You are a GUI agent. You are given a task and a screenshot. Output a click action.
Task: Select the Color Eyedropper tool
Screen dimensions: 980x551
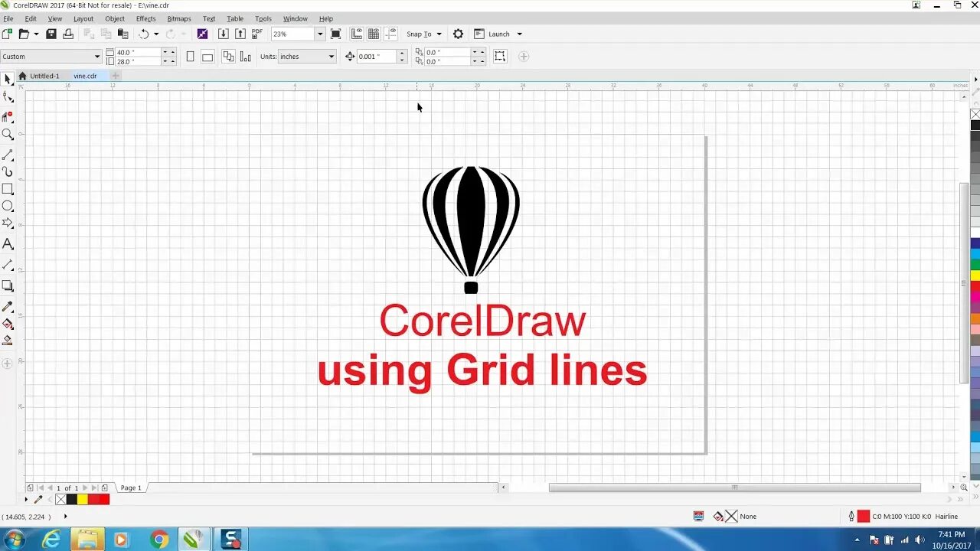click(8, 306)
